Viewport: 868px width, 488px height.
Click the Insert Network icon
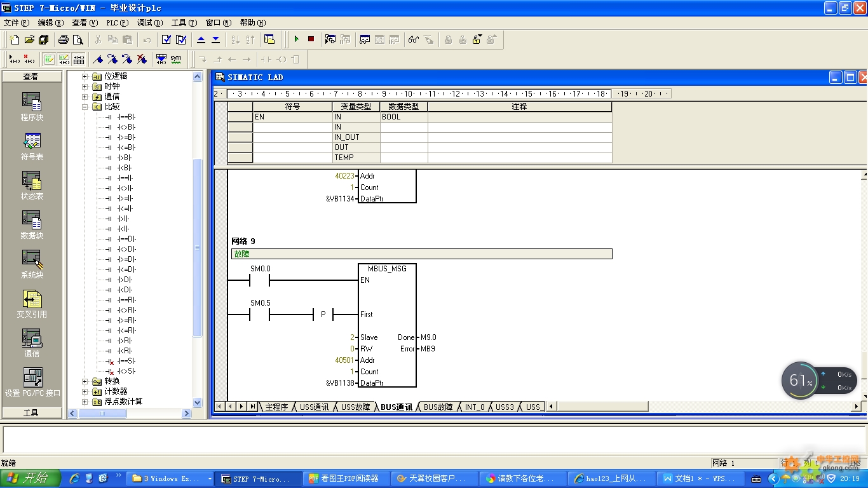(15, 59)
